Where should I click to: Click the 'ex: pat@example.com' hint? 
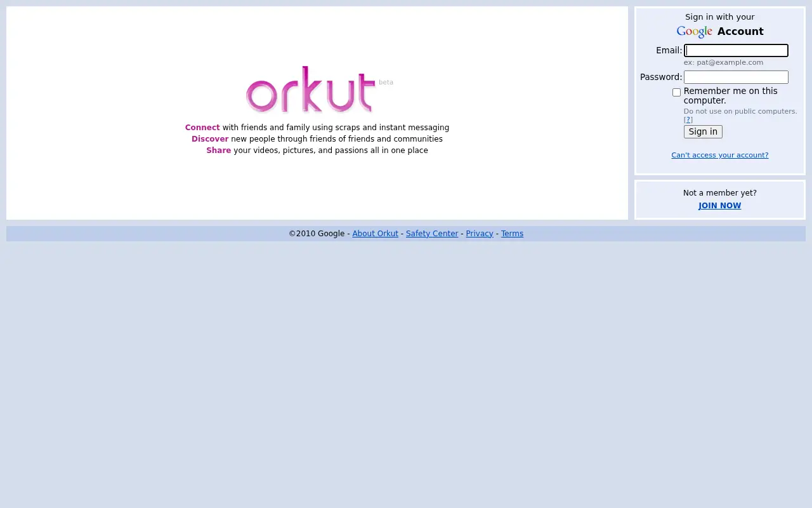pos(723,62)
